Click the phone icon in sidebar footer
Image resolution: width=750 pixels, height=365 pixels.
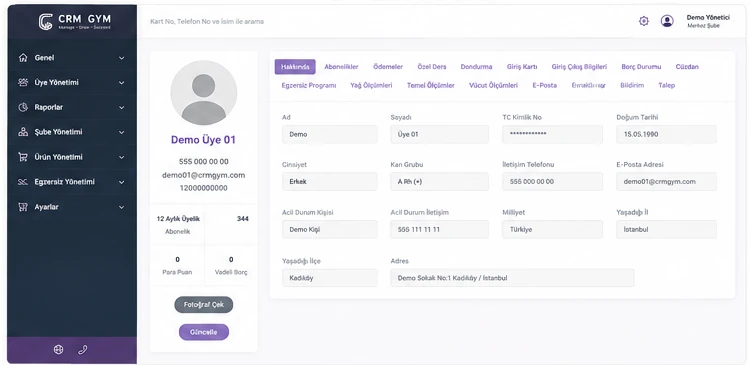coord(82,350)
